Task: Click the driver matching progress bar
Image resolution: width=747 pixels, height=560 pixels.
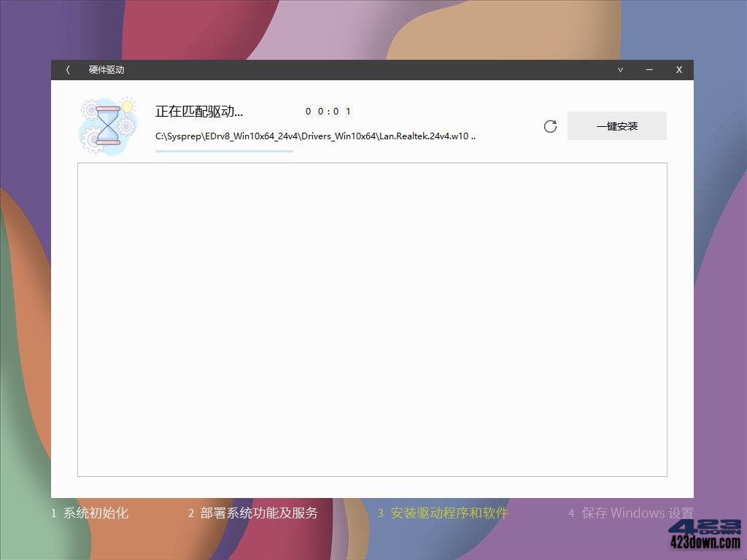Action: tap(224, 151)
